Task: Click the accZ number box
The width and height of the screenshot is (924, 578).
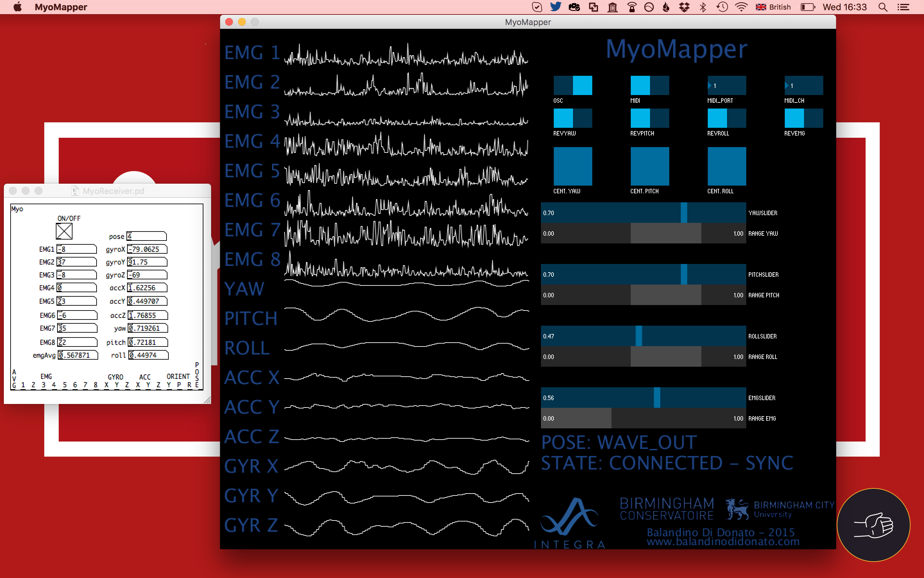Action: [x=148, y=315]
